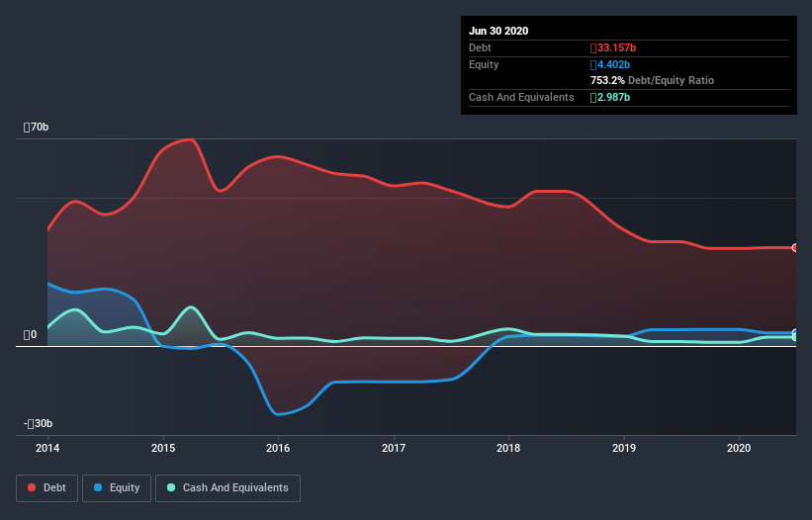Screen dimensions: 812x520
Task: Click the 2.987b cash value
Action: (x=610, y=97)
